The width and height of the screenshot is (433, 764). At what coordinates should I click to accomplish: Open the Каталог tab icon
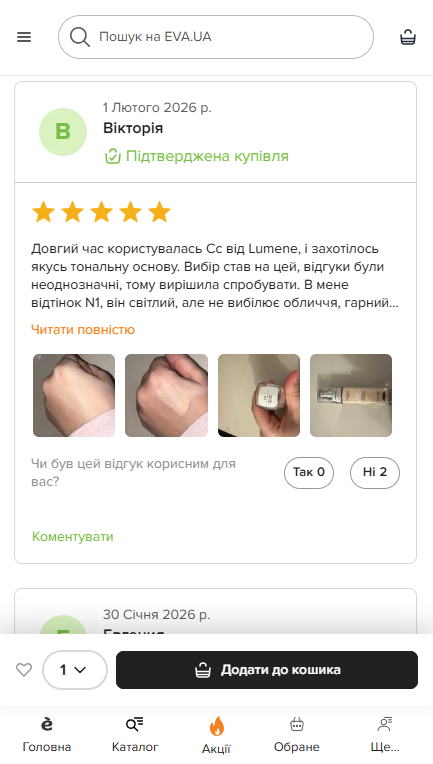[135, 725]
